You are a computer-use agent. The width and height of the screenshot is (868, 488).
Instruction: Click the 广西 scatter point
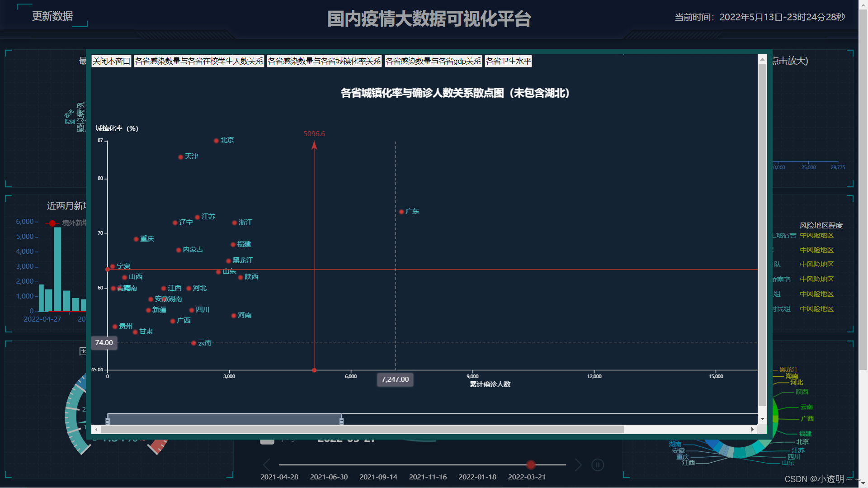(x=173, y=321)
